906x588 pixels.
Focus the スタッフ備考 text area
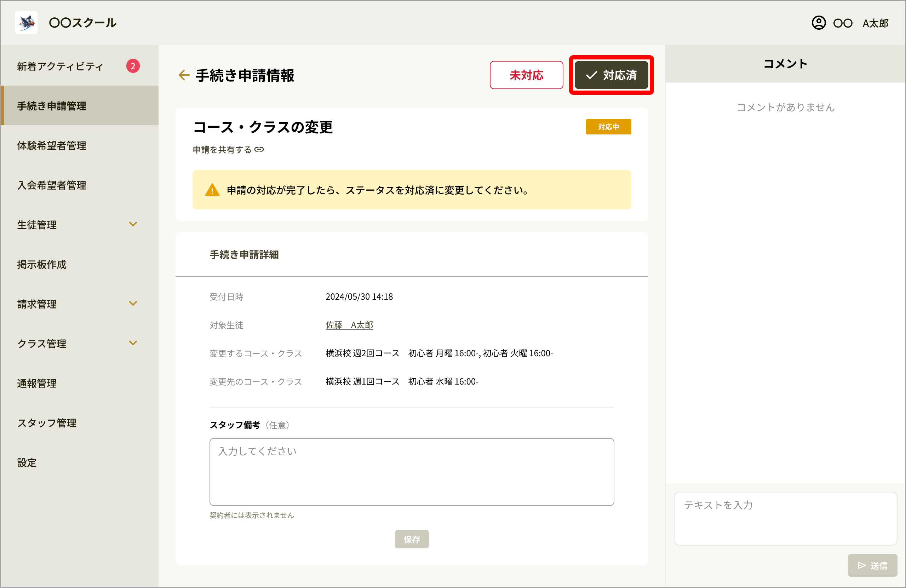412,472
